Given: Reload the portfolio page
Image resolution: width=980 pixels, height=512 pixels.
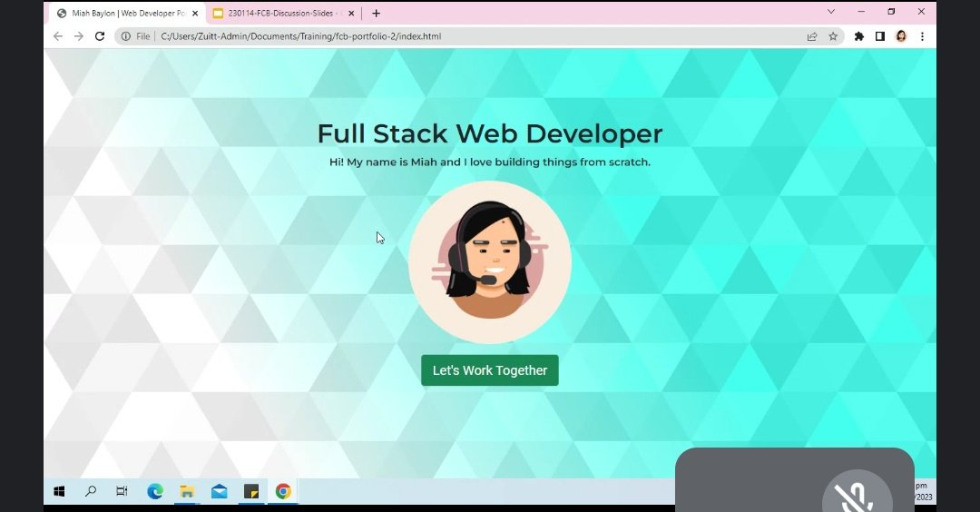Looking at the screenshot, I should (100, 36).
